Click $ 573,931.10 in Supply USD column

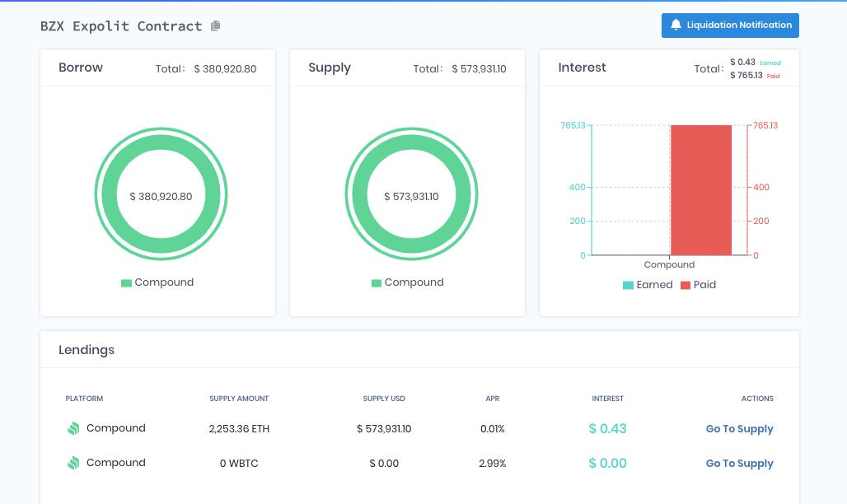tap(384, 429)
